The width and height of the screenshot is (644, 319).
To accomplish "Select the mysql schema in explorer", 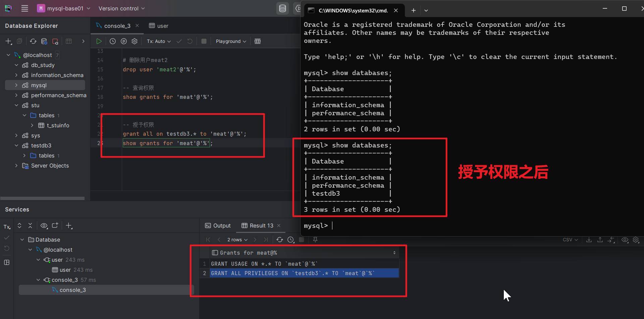I will (45, 85).
